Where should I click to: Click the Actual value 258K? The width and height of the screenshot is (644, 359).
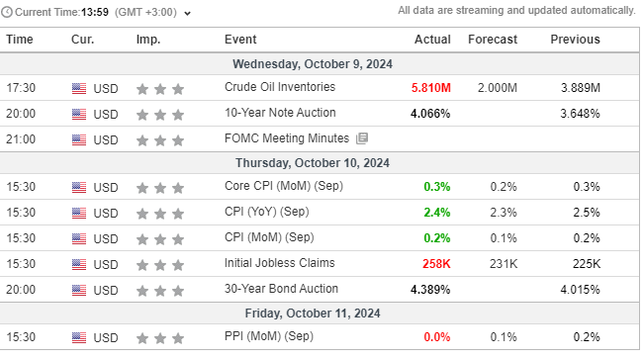(436, 264)
